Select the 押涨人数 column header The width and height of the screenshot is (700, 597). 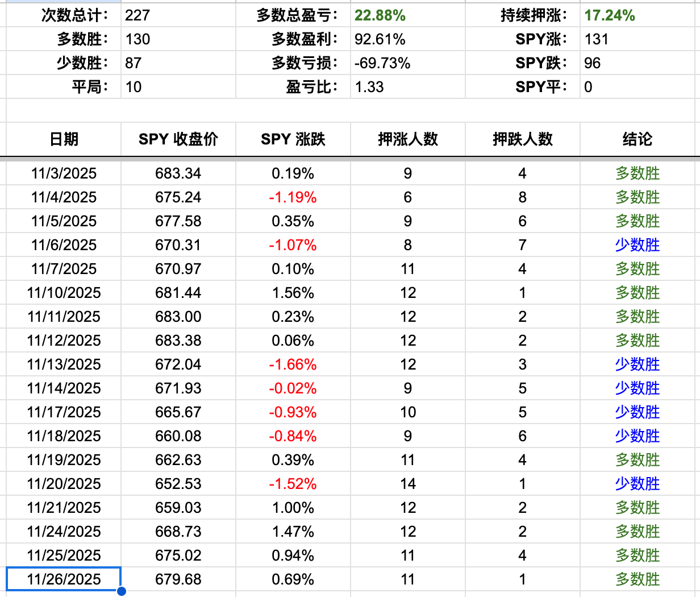pyautogui.click(x=407, y=139)
